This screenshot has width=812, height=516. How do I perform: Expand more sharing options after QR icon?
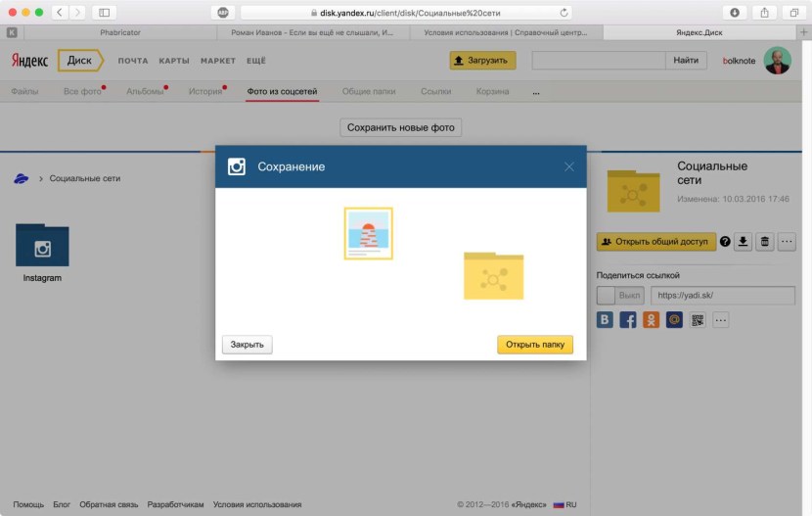tap(721, 320)
